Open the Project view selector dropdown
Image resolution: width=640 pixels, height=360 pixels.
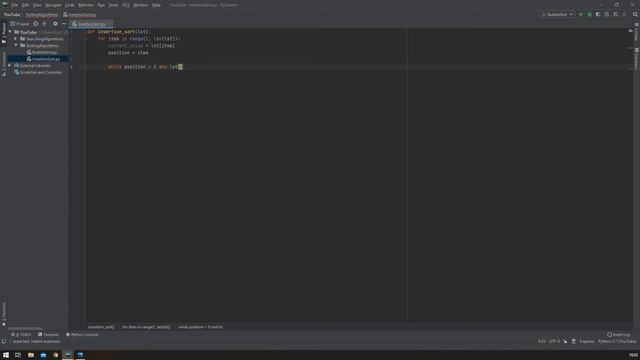tap(20, 24)
